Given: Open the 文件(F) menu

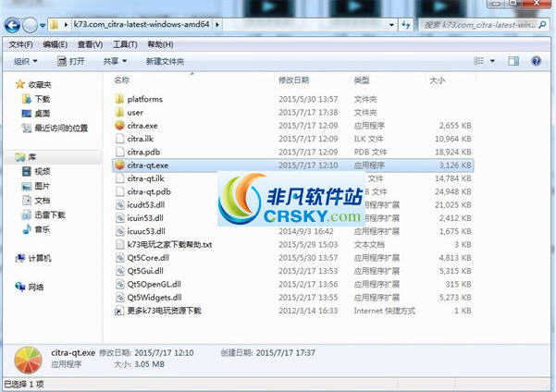Looking at the screenshot, I should 21,44.
